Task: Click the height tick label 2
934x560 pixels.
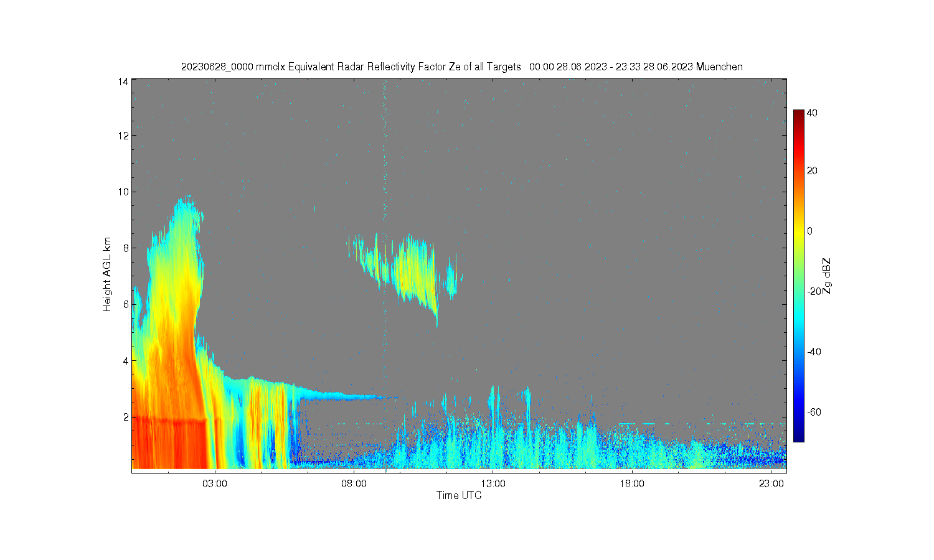Action: [126, 417]
